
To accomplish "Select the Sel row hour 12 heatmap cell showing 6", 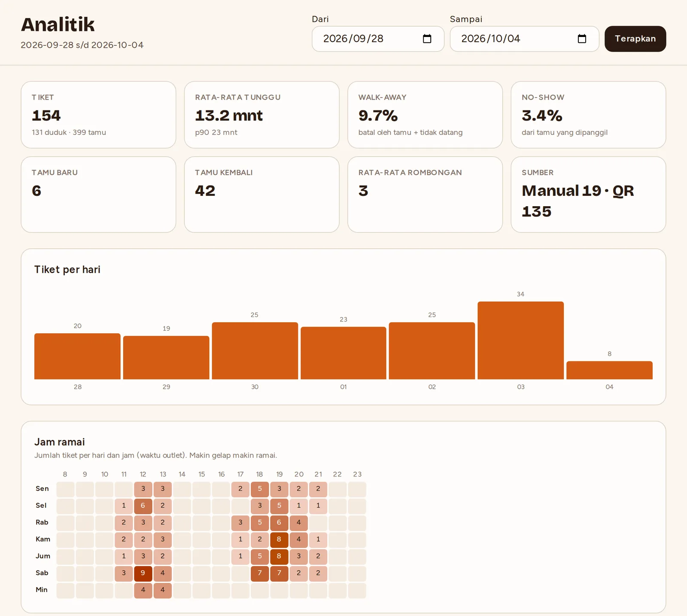I will pyautogui.click(x=143, y=506).
